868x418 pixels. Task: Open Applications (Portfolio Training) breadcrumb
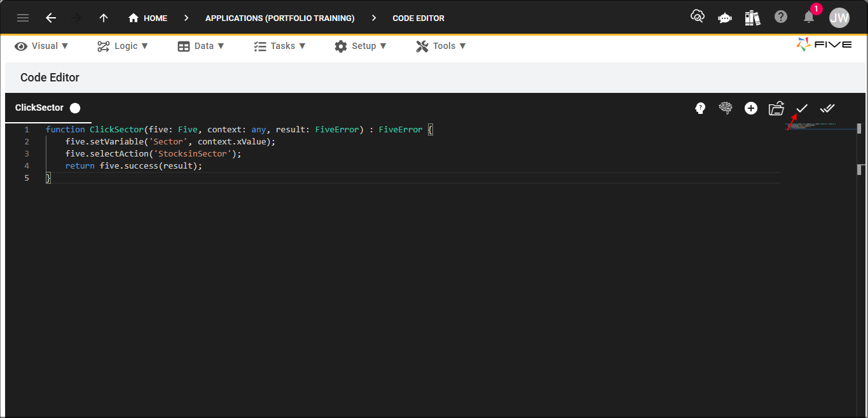[x=280, y=18]
